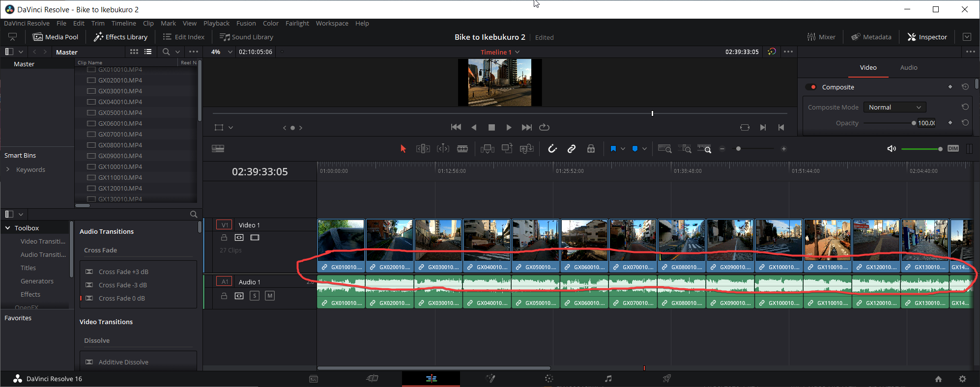Solo Audio 1 track with S button
Screen dimensions: 980x387
(255, 296)
